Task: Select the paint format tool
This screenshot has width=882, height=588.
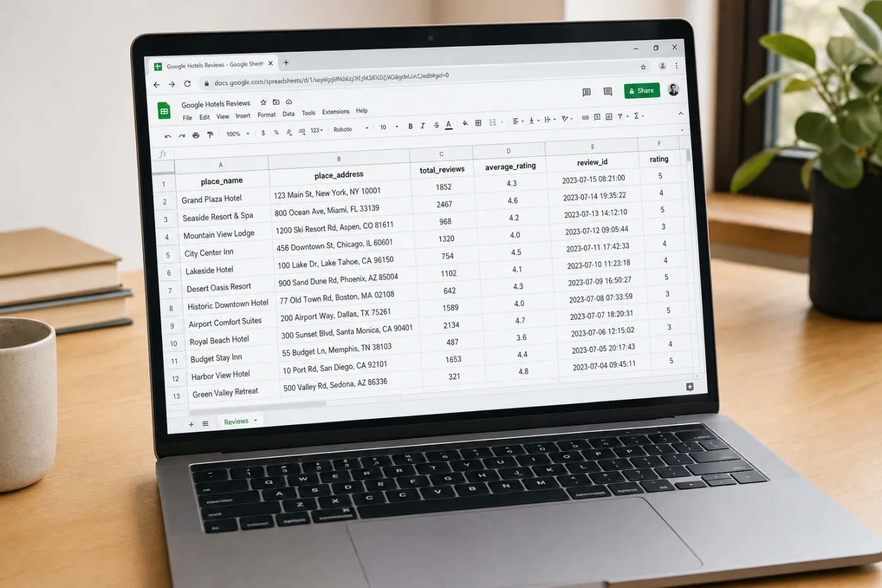Action: click(x=210, y=135)
